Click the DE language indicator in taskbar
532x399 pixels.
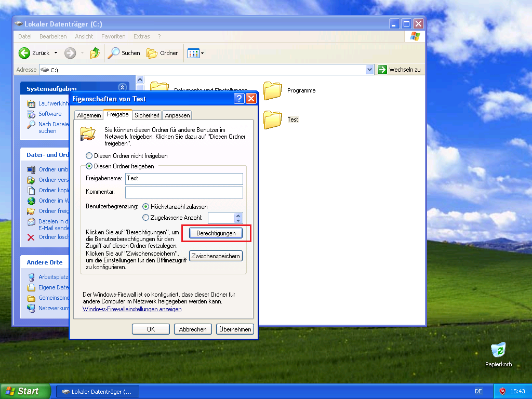point(478,391)
